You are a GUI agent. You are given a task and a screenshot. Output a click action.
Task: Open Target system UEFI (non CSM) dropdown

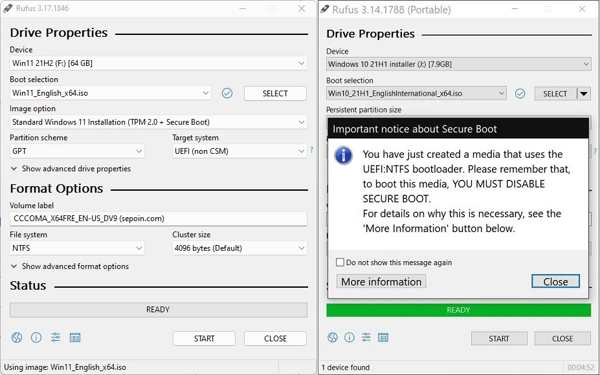pyautogui.click(x=239, y=151)
